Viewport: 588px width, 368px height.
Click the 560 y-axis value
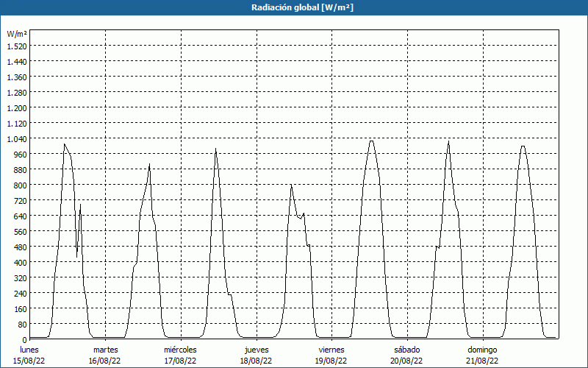click(21, 231)
